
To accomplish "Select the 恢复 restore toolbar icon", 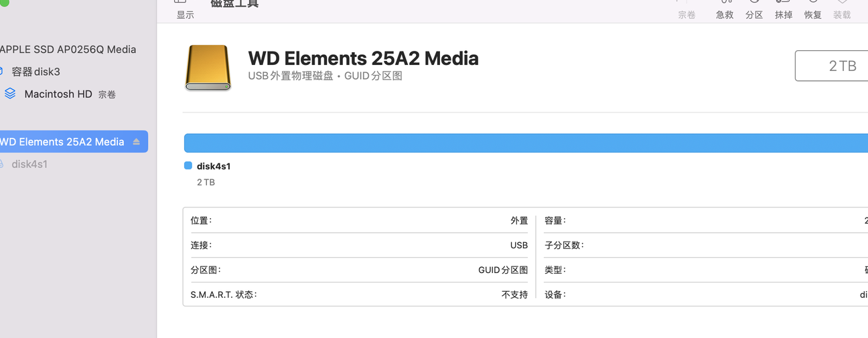I will [812, 10].
